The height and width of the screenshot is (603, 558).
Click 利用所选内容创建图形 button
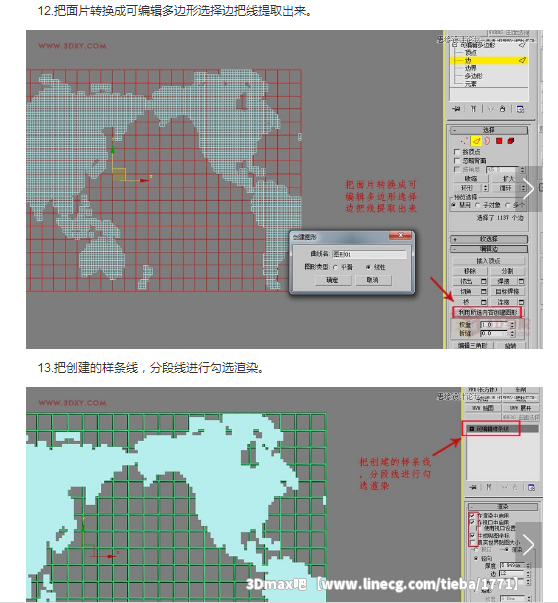coord(488,312)
